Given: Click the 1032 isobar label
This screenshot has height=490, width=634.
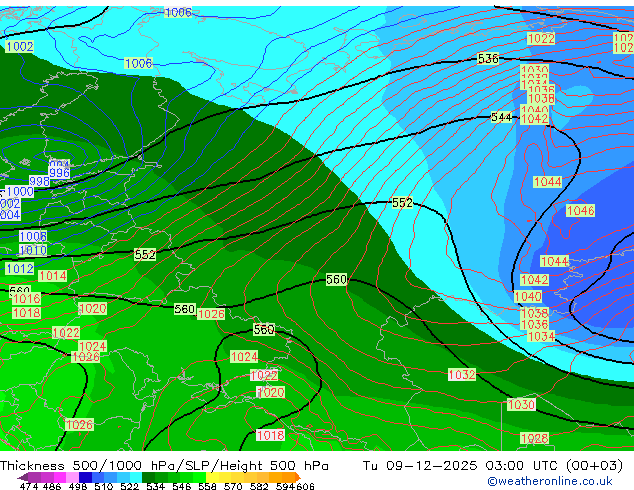Looking at the screenshot, I should (x=462, y=375).
